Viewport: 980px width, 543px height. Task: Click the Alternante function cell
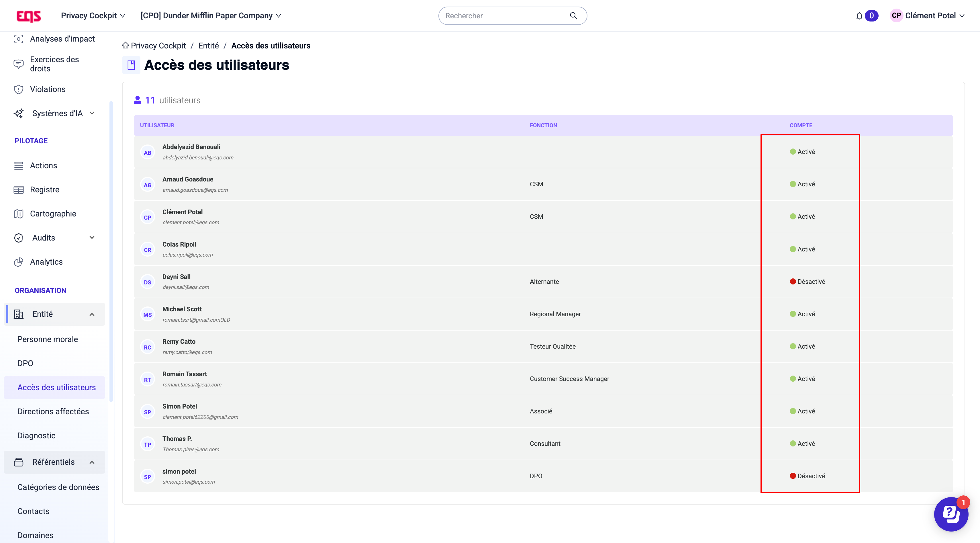click(544, 282)
